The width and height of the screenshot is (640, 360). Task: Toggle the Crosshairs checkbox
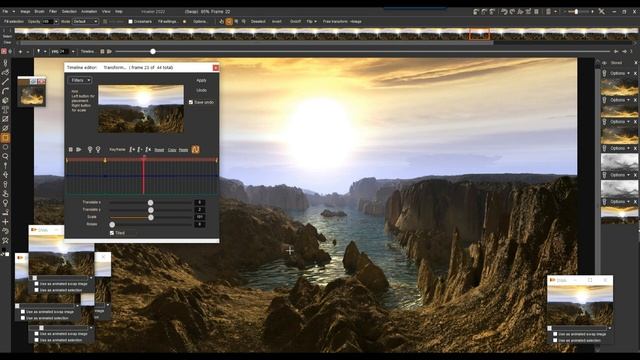[x=131, y=22]
